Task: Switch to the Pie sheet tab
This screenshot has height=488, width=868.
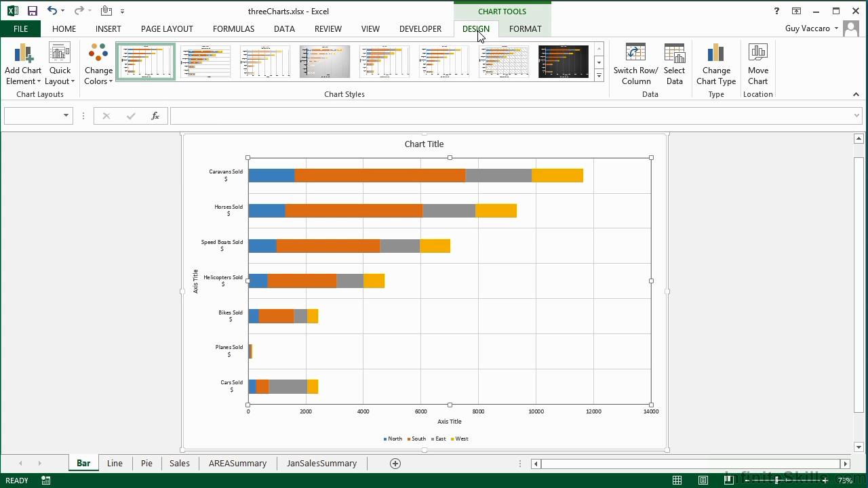Action: tap(146, 464)
